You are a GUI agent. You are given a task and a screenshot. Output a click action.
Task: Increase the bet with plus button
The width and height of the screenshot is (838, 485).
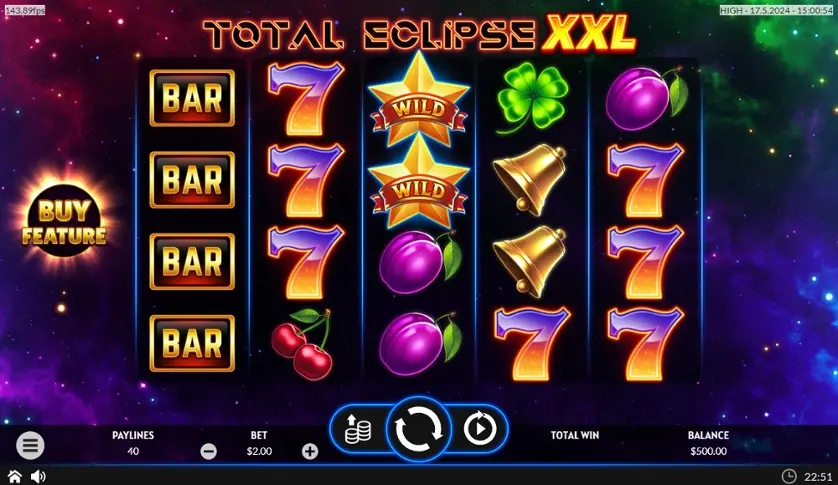point(310,451)
